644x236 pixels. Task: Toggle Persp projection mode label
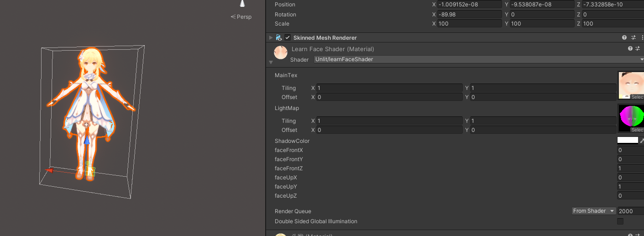pyautogui.click(x=241, y=17)
